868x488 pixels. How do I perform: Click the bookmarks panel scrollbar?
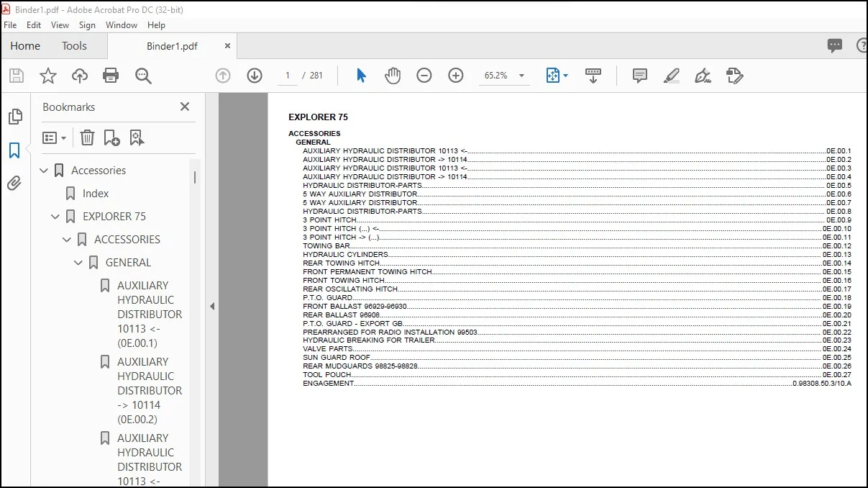(195, 177)
